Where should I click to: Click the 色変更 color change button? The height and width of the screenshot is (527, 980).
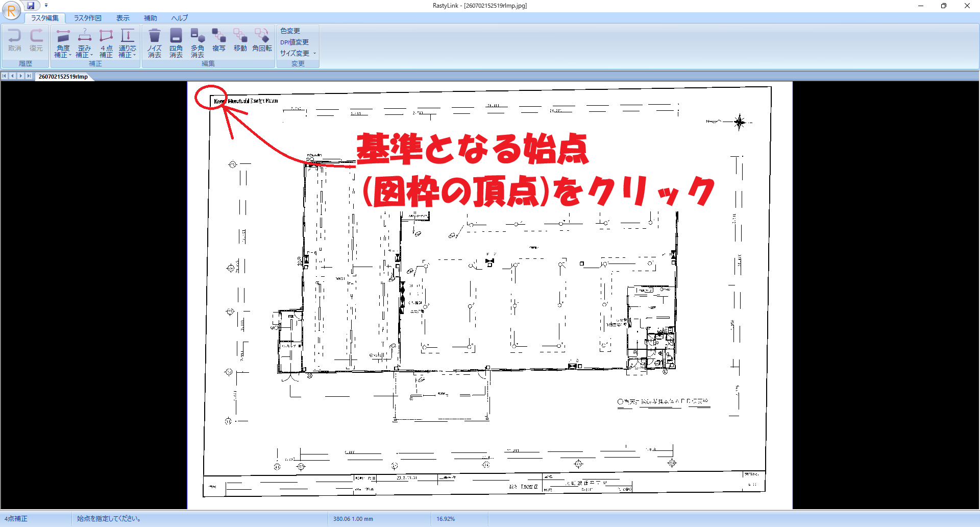click(290, 31)
